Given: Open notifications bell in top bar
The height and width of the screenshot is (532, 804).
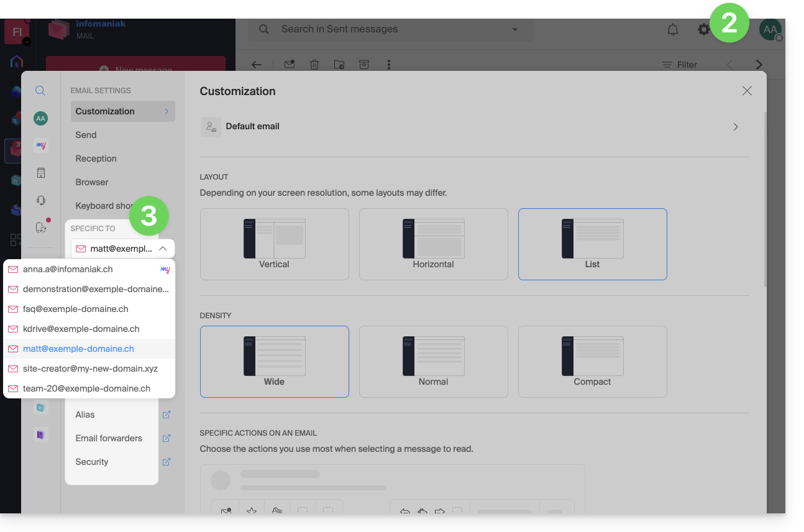Looking at the screenshot, I should pos(673,29).
